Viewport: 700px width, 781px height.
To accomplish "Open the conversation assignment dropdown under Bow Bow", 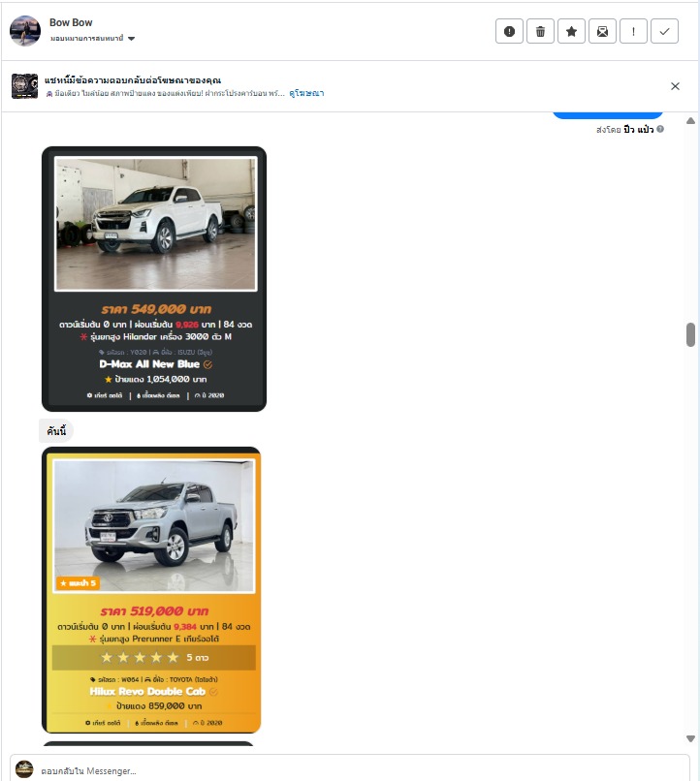I will (92, 39).
